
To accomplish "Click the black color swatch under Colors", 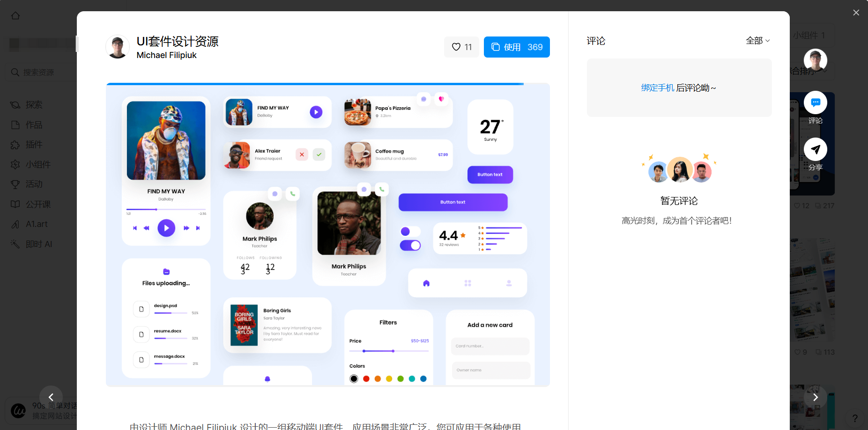I will 354,379.
